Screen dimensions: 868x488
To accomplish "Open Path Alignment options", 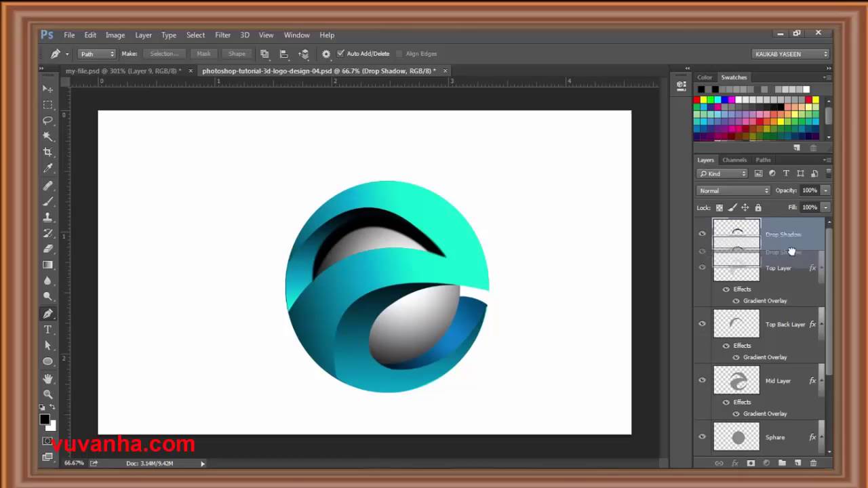I will [284, 54].
